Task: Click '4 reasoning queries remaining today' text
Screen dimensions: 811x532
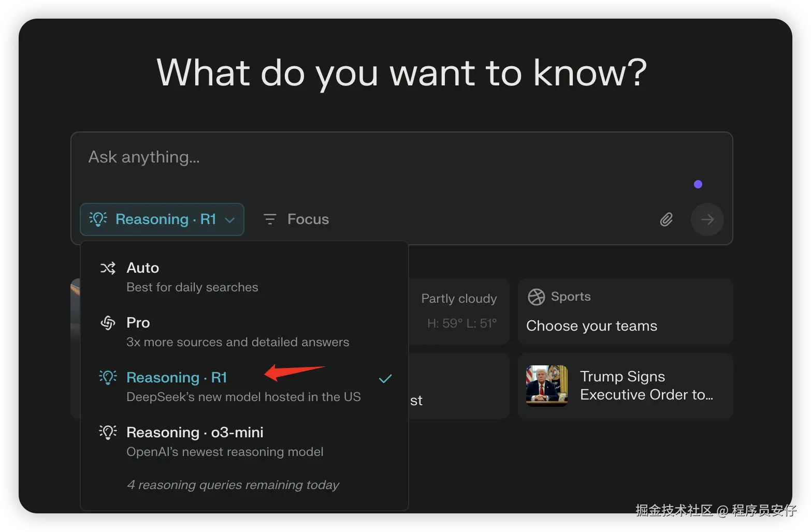Action: click(x=233, y=485)
